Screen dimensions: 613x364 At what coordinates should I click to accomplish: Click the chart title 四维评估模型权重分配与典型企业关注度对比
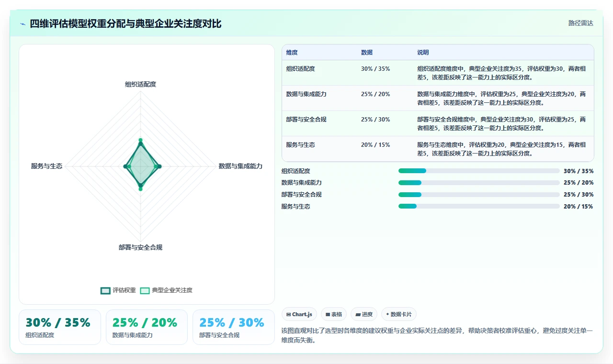125,23
